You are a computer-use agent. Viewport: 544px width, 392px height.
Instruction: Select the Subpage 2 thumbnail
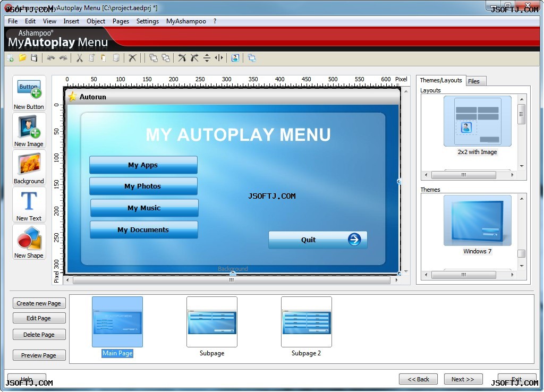pos(307,321)
